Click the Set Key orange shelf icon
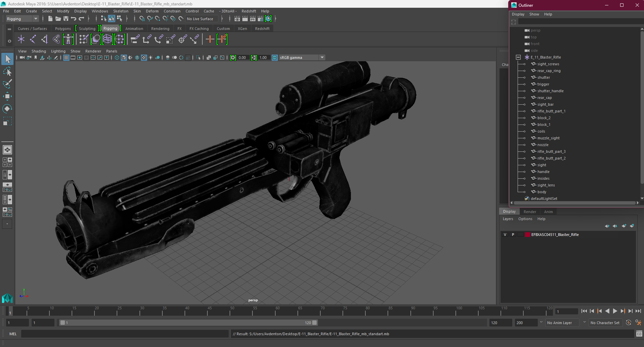This screenshot has height=347, width=644. pos(210,39)
